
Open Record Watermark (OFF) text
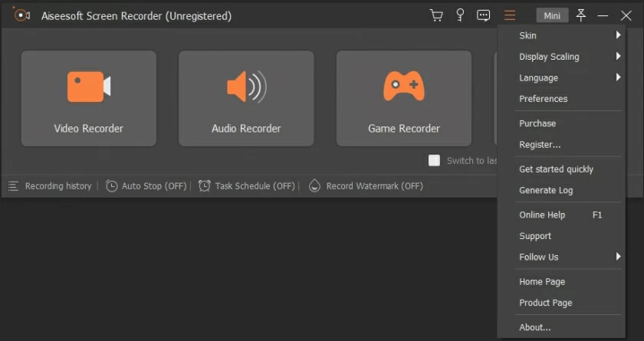pyautogui.click(x=375, y=186)
